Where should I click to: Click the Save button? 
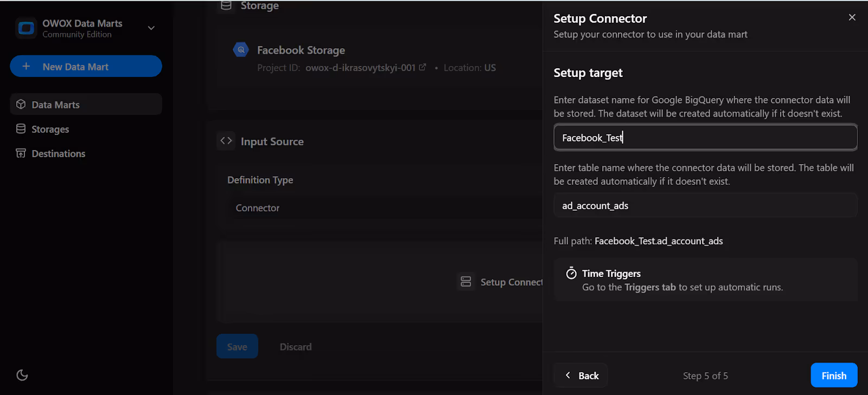[237, 346]
